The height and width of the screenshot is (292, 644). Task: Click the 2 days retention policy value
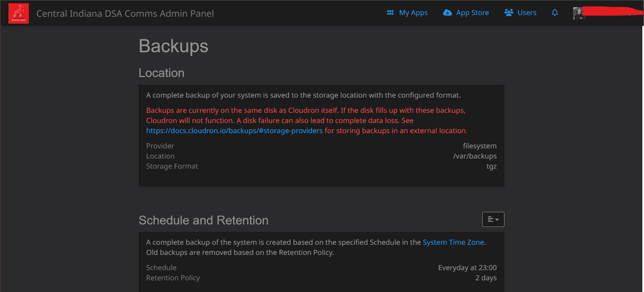(486, 278)
